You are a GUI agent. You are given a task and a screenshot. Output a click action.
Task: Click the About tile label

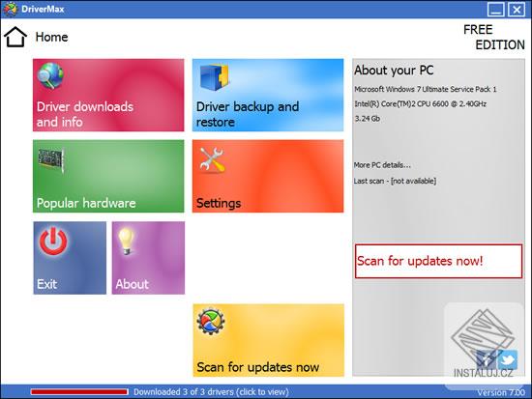click(132, 284)
